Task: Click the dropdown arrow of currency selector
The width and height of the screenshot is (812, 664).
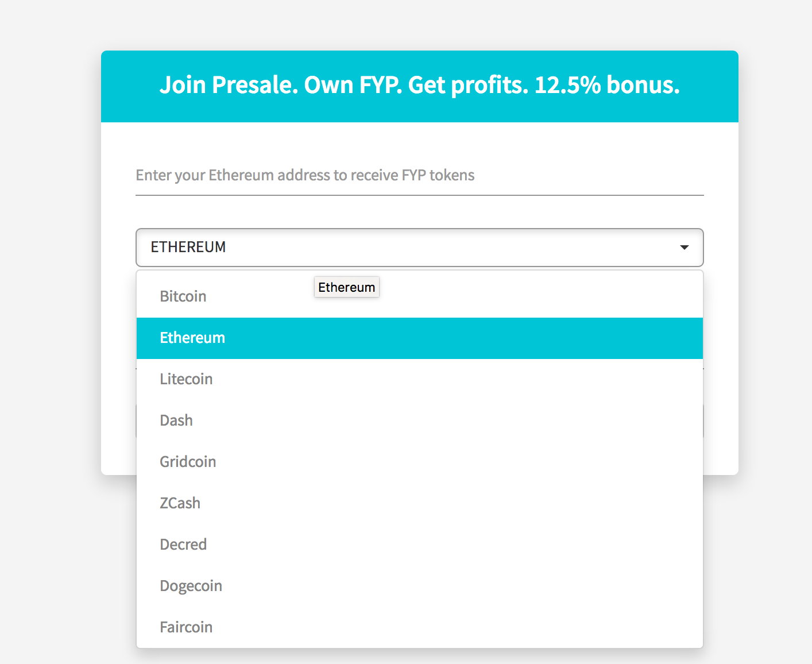Action: tap(684, 248)
